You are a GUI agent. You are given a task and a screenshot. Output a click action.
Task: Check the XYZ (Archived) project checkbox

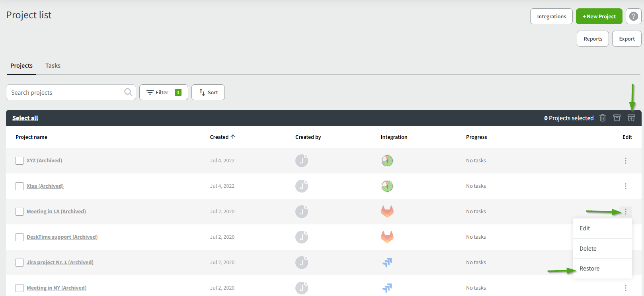(x=20, y=161)
